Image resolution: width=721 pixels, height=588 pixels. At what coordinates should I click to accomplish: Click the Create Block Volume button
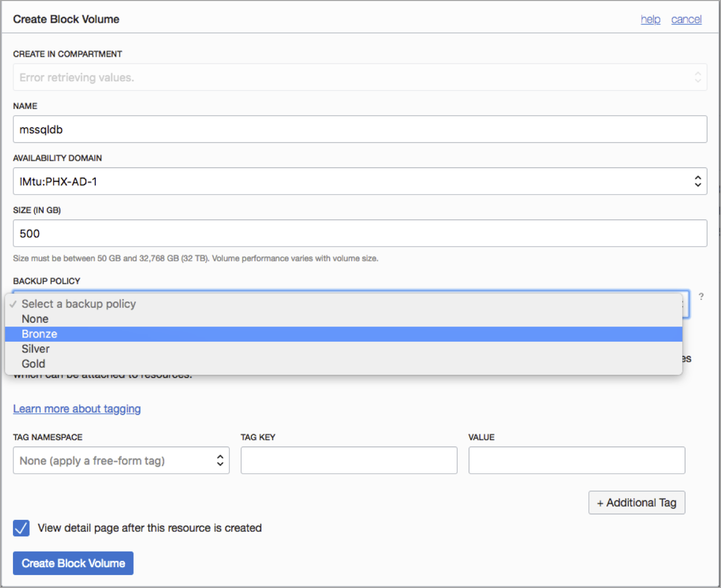coord(73,563)
